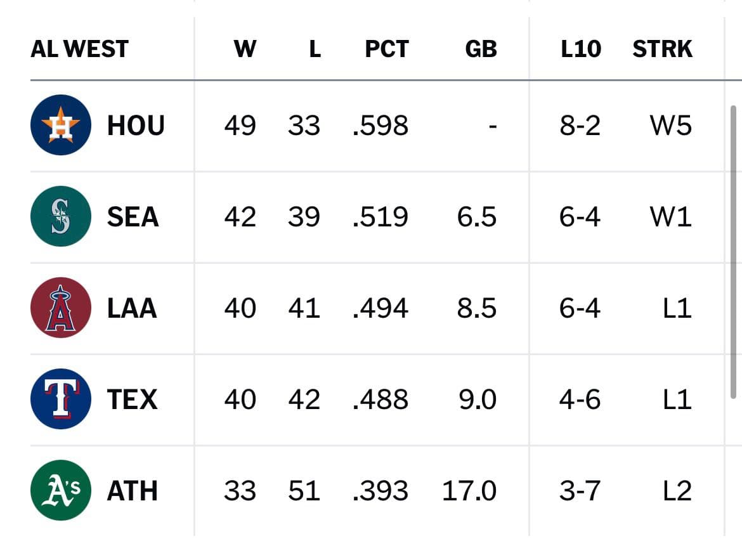Click the AL WEST division heading

[79, 49]
